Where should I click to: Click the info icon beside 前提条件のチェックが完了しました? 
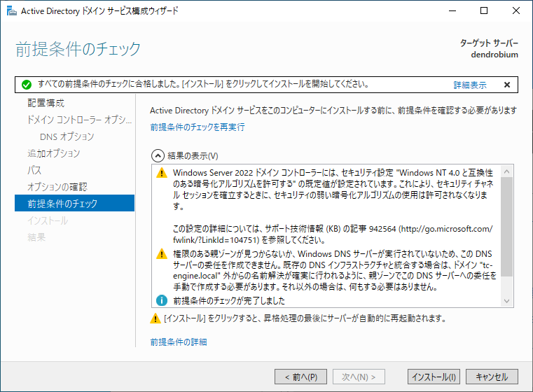click(162, 300)
